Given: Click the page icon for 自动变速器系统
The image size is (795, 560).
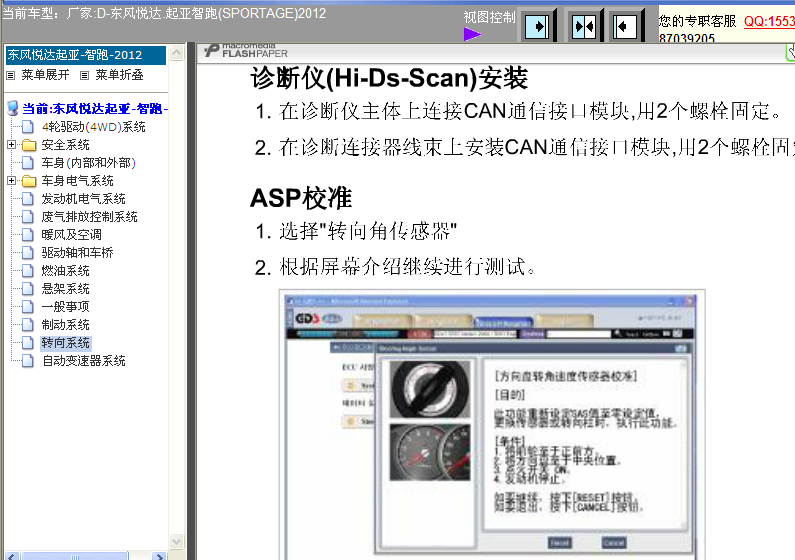Looking at the screenshot, I should 28,361.
